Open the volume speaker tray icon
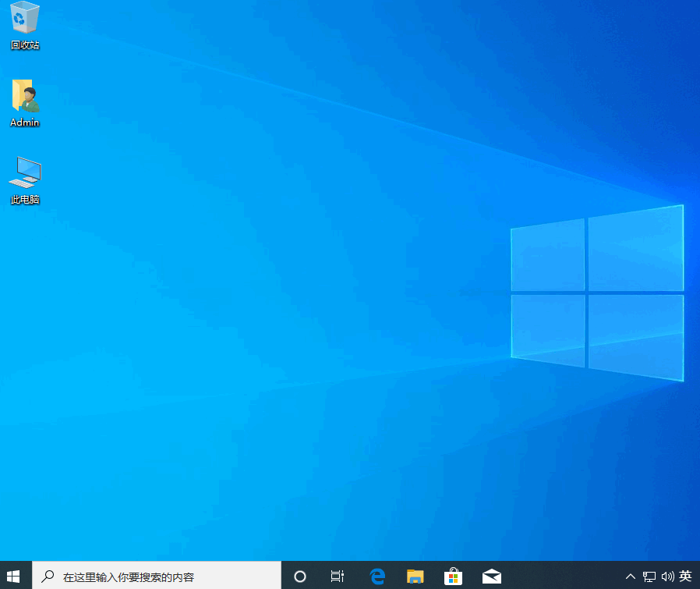The height and width of the screenshot is (589, 700). [x=667, y=577]
